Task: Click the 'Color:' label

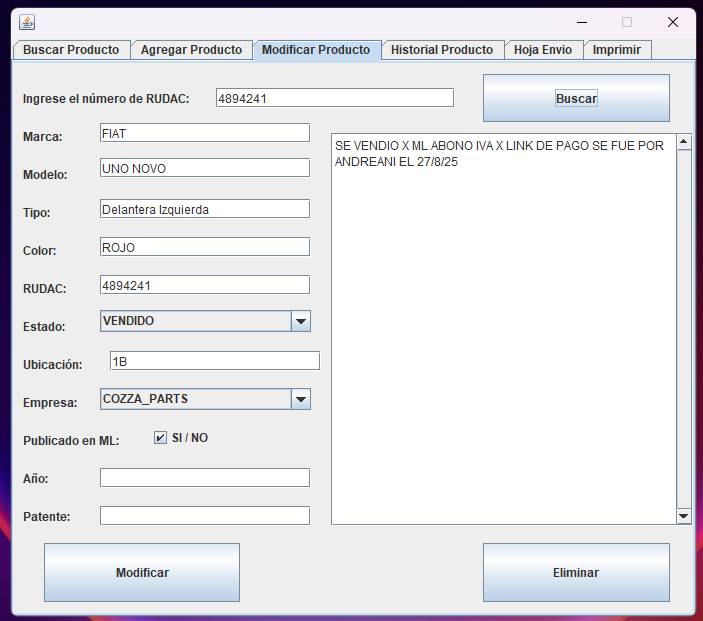Action: coord(39,251)
